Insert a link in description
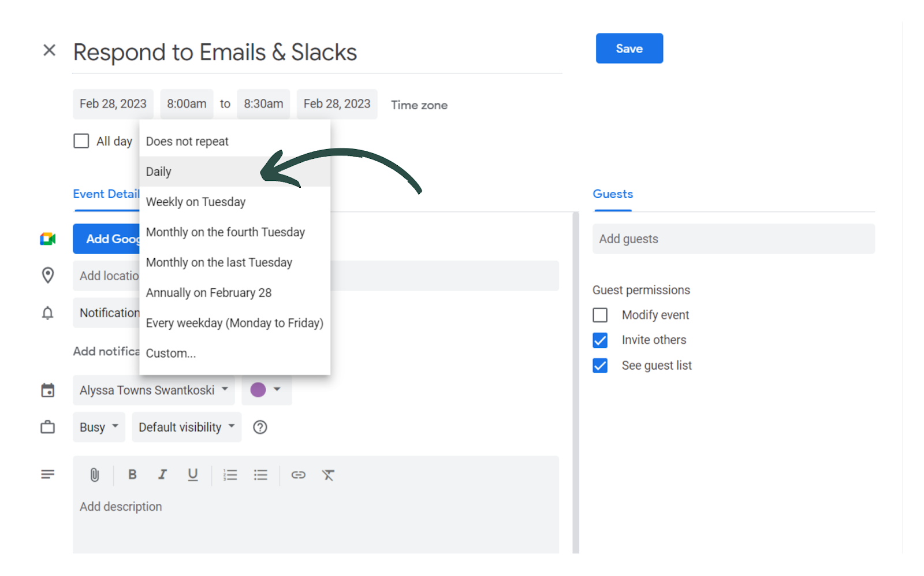Image resolution: width=924 pixels, height=576 pixels. tap(298, 475)
